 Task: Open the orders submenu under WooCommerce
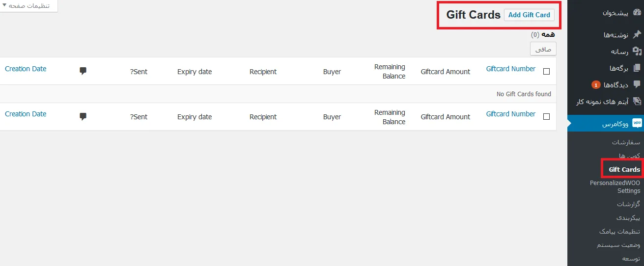[626, 142]
